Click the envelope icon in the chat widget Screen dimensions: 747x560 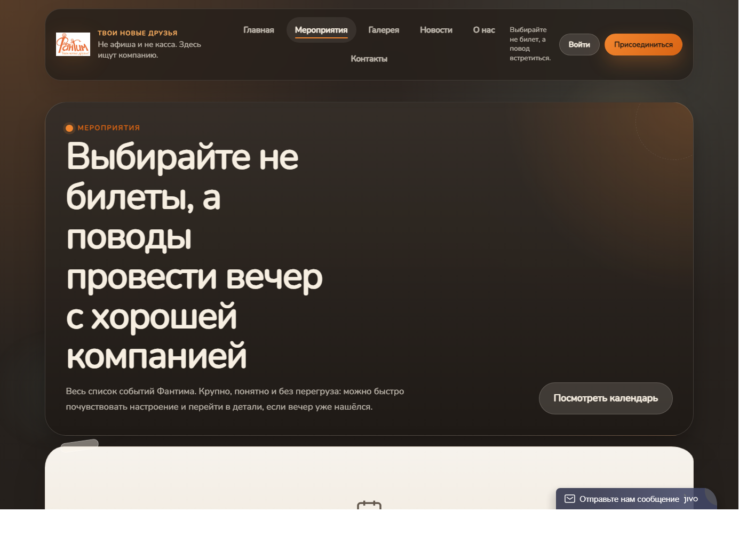point(570,499)
